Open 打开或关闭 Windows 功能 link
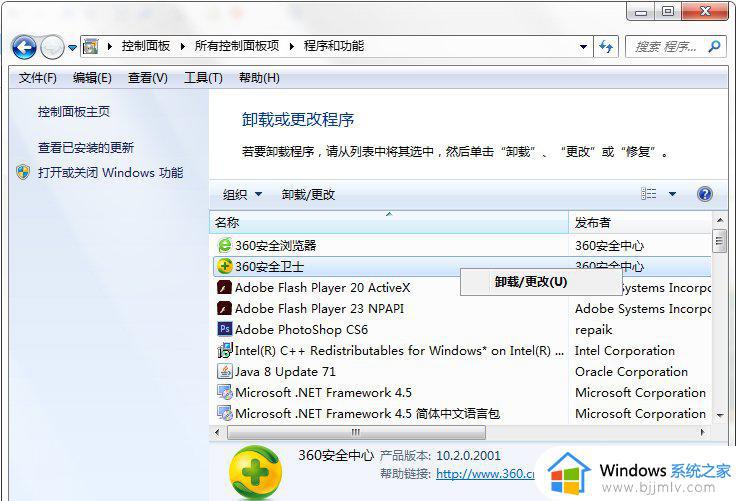The image size is (736, 501). 110,172
